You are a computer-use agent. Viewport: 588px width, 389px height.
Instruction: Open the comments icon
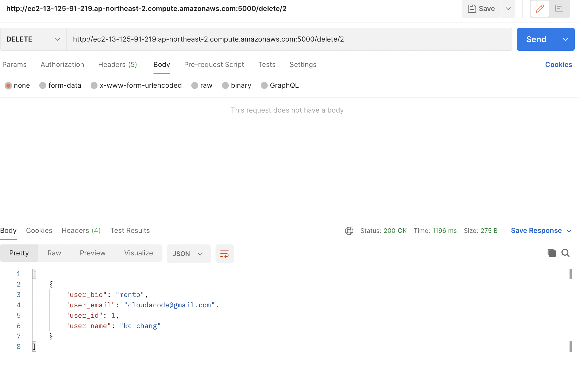[x=559, y=9]
